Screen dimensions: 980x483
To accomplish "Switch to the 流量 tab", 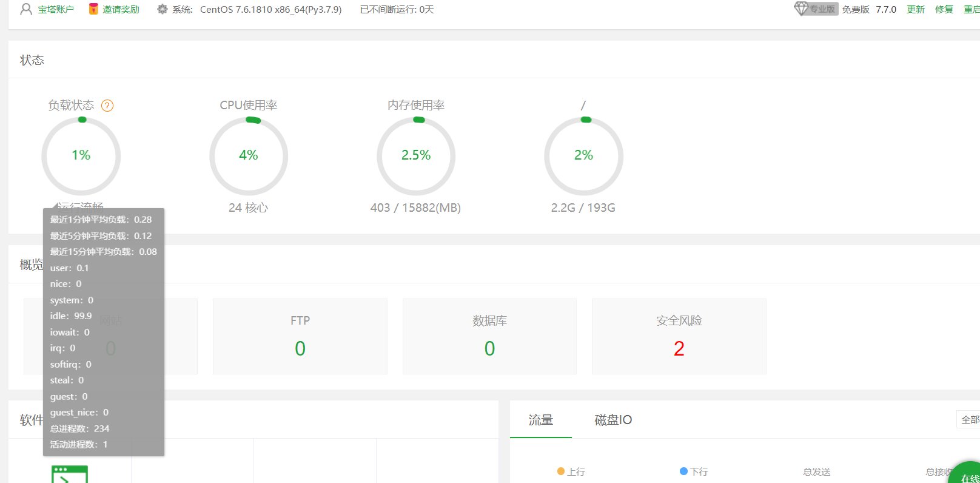I will (540, 420).
